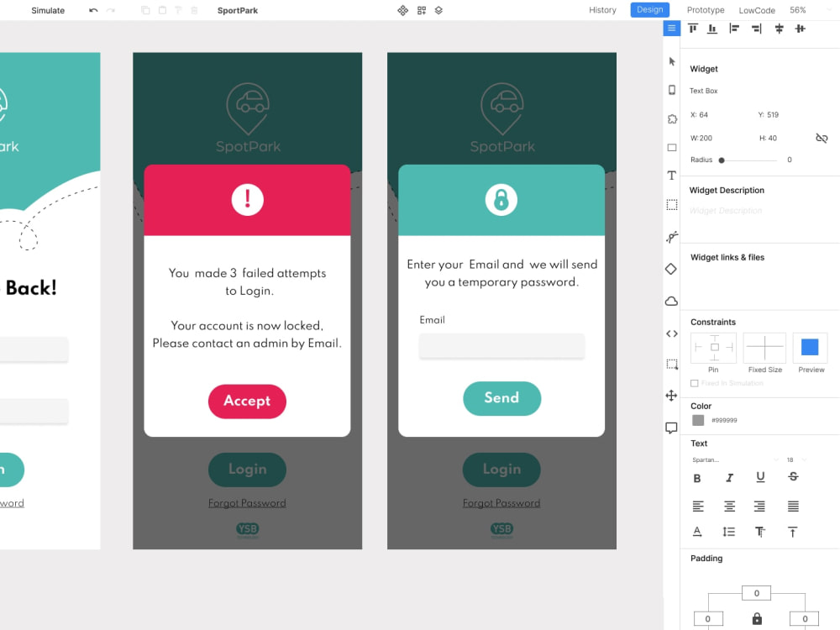
Task: Open the text color A option
Action: [697, 532]
